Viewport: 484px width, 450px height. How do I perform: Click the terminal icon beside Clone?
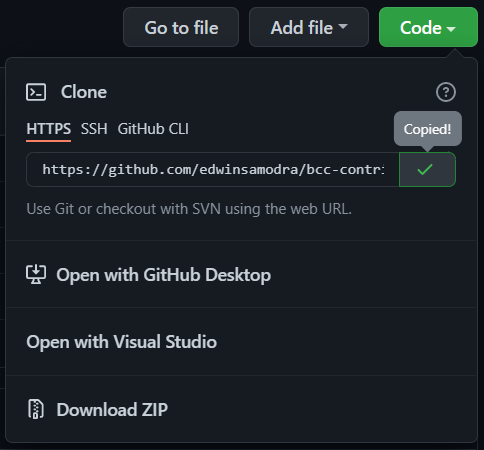point(36,92)
